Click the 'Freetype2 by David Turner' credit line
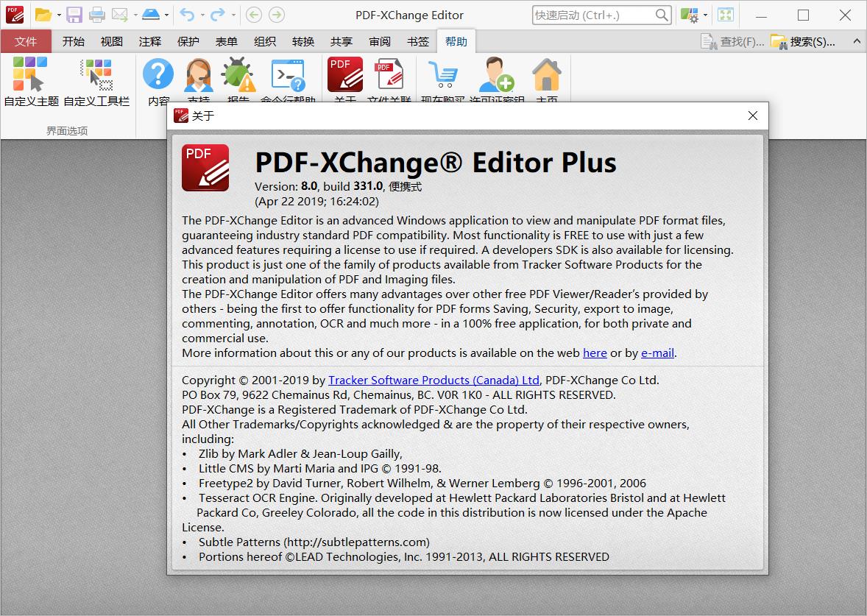The height and width of the screenshot is (616, 867). tap(422, 484)
